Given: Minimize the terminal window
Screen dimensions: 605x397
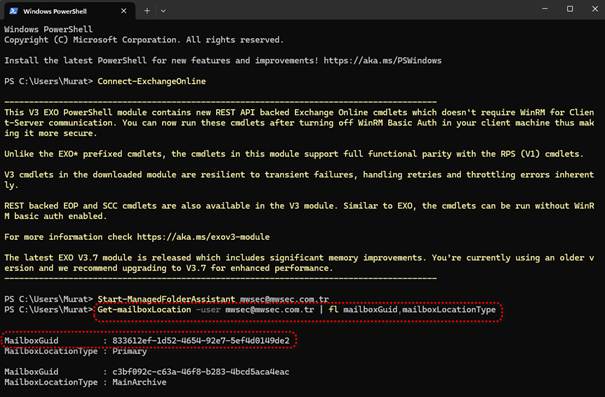Looking at the screenshot, I should (545, 9).
